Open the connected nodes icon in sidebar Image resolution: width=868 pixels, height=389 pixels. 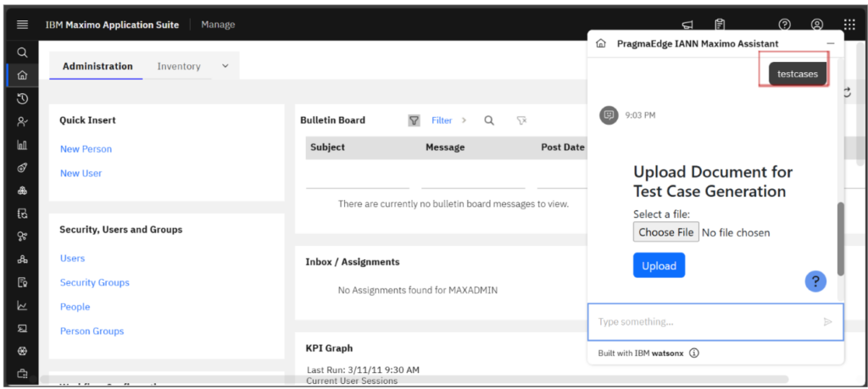pos(22,236)
